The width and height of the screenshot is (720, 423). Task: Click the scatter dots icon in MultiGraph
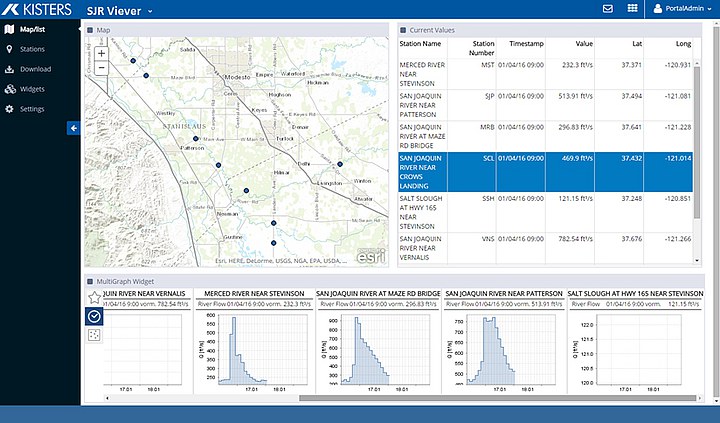tap(94, 334)
